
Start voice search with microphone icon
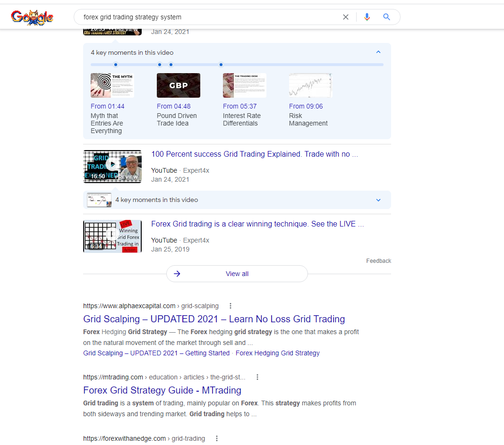367,17
